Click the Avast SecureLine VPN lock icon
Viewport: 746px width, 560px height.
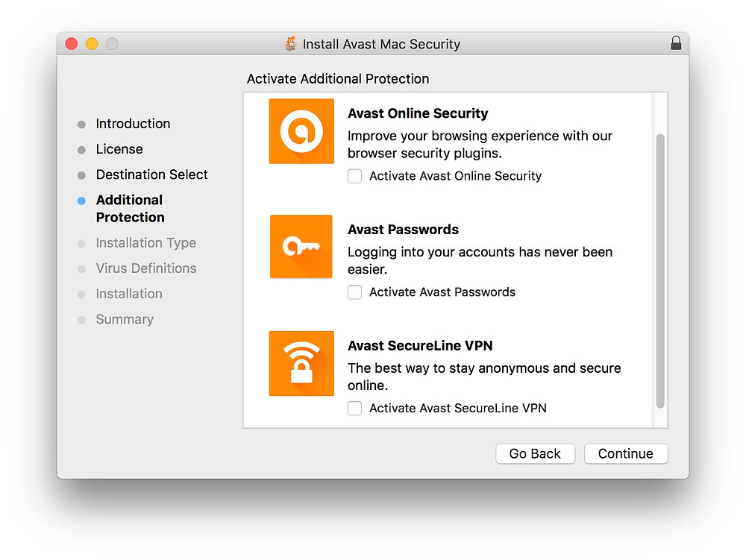point(301,363)
